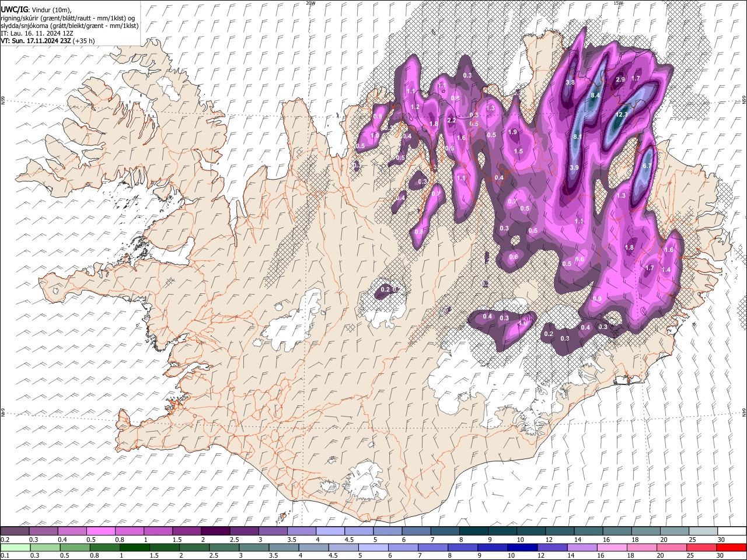Select the medium green 0.5 swatch in the rain legend
Screen dimensions: 747x560
pos(75,547)
